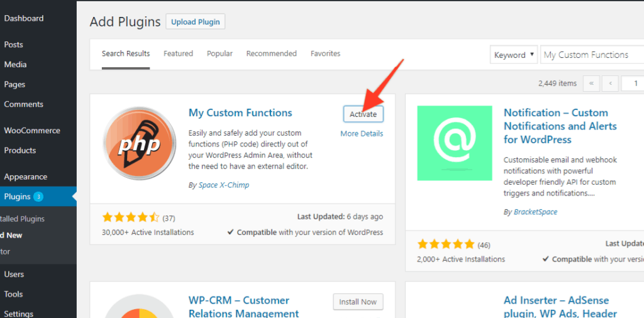Click the Upload Plugin button
Image resolution: width=644 pixels, height=318 pixels.
[x=196, y=21]
